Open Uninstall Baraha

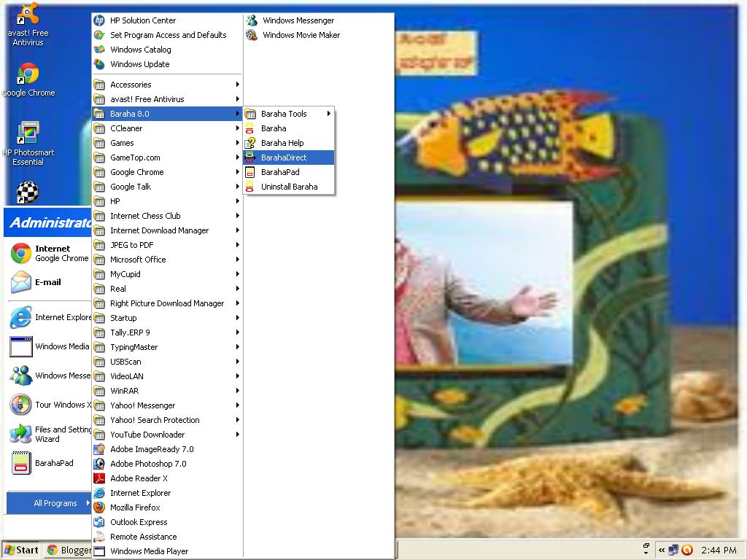coord(289,187)
